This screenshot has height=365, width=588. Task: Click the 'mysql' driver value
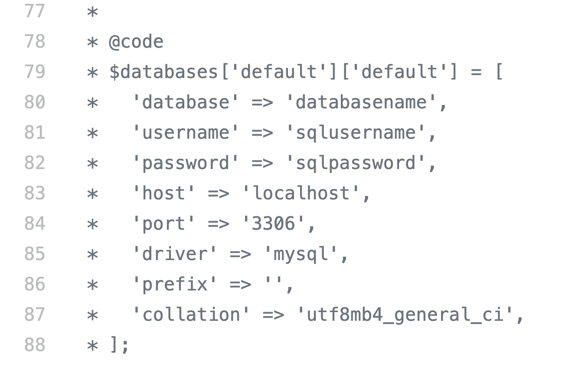(301, 254)
